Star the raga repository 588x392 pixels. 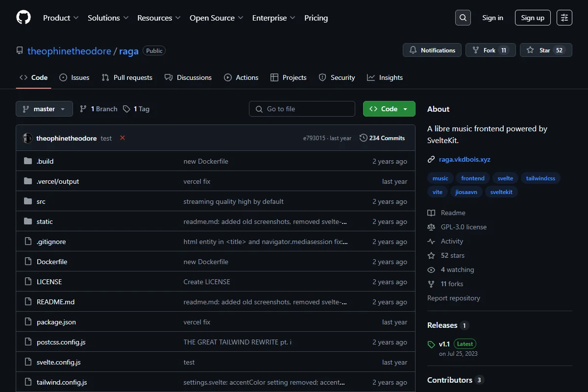[x=546, y=50]
